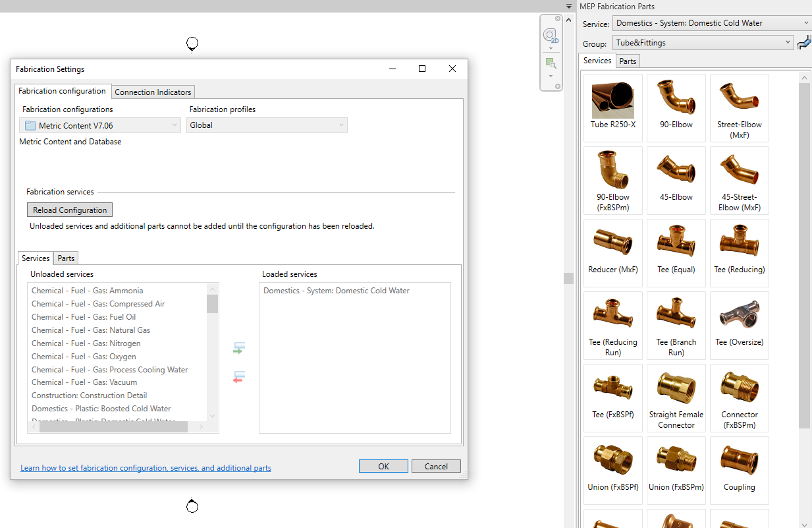Select Chemical - Fuel - Gas: Ammonia service
The height and width of the screenshot is (528, 812).
87,291
